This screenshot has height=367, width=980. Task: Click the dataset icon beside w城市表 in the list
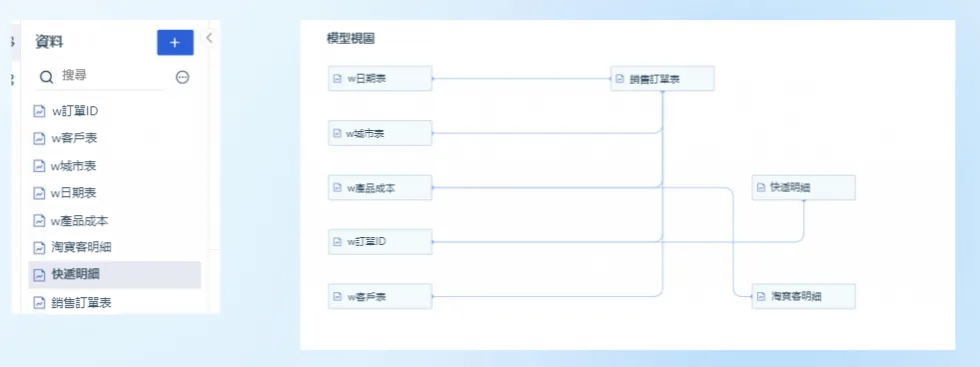(39, 166)
